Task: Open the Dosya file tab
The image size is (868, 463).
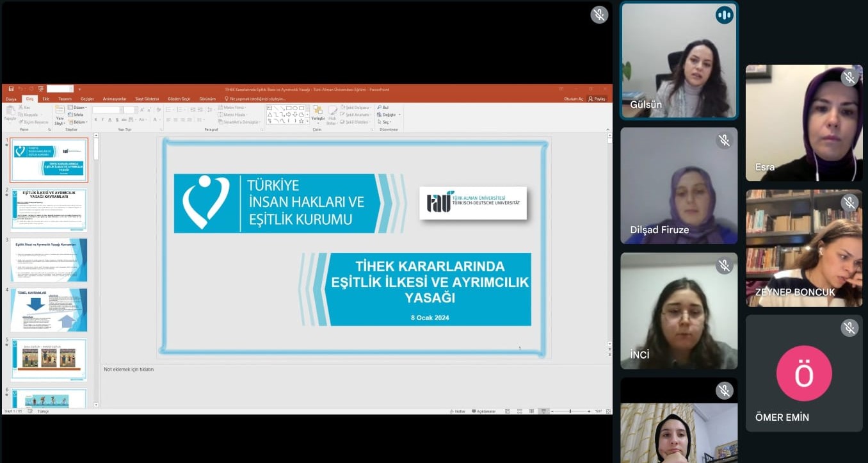Action: coord(11,99)
